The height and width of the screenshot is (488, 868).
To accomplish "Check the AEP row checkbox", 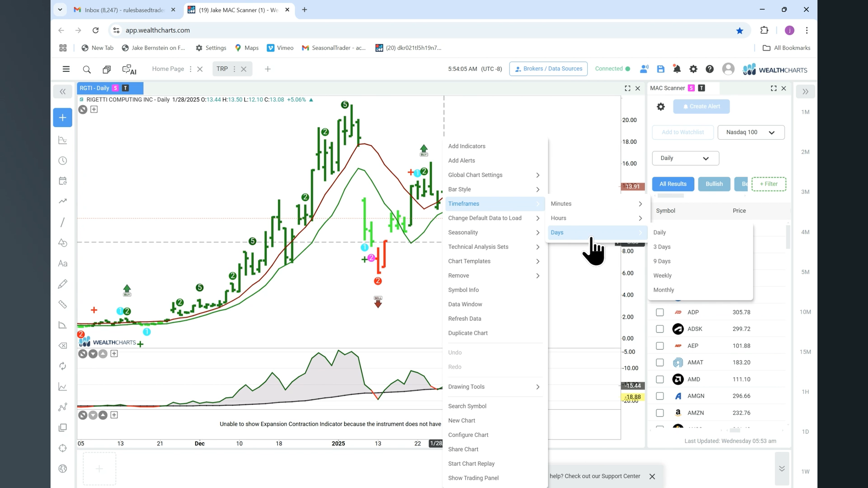I will coord(660,346).
